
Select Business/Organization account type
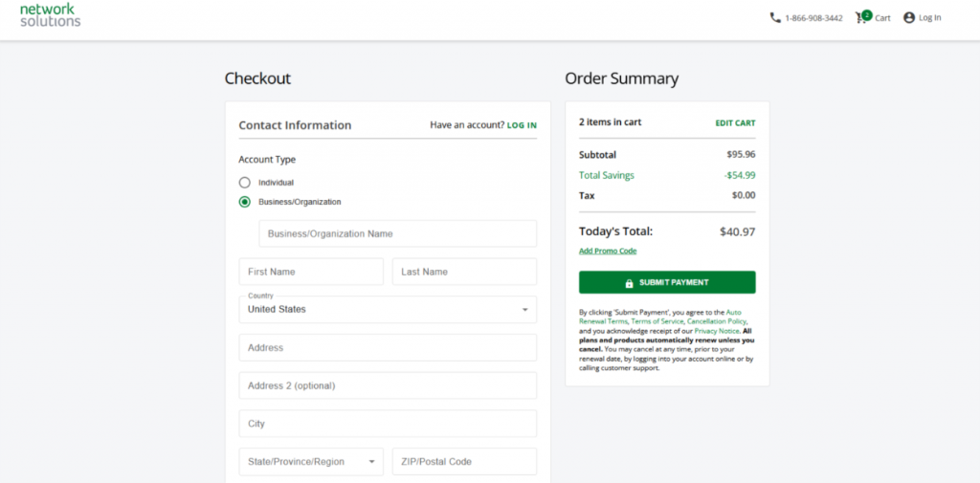point(245,202)
